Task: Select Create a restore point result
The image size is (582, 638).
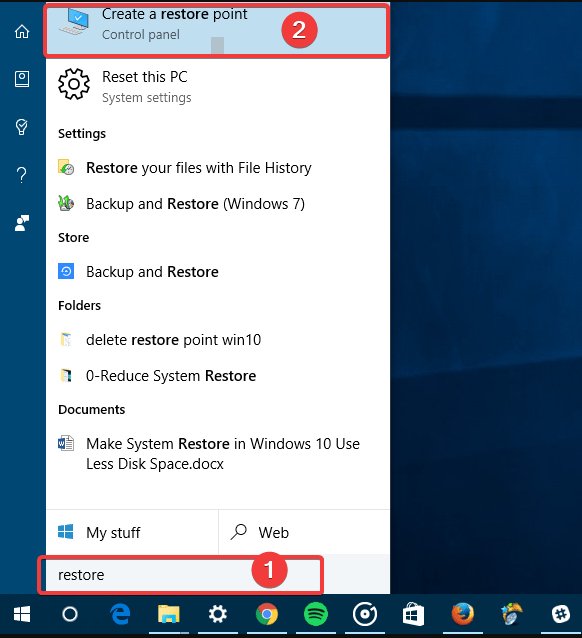Action: coord(217,29)
